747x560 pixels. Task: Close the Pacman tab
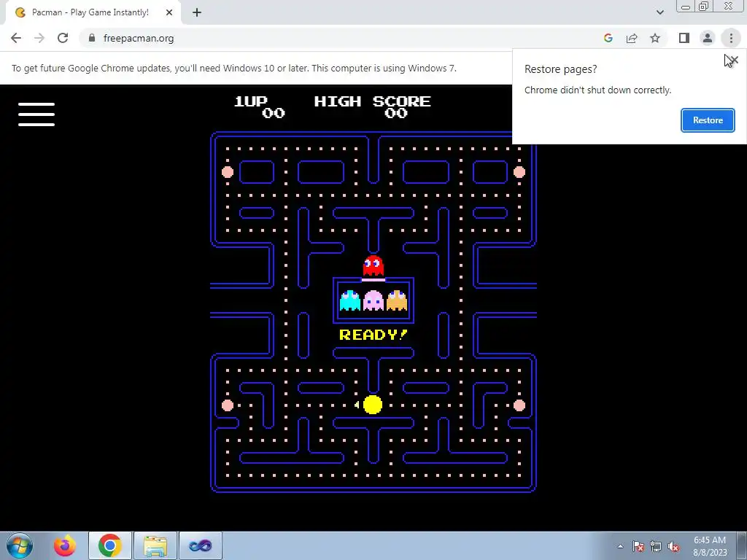169,12
